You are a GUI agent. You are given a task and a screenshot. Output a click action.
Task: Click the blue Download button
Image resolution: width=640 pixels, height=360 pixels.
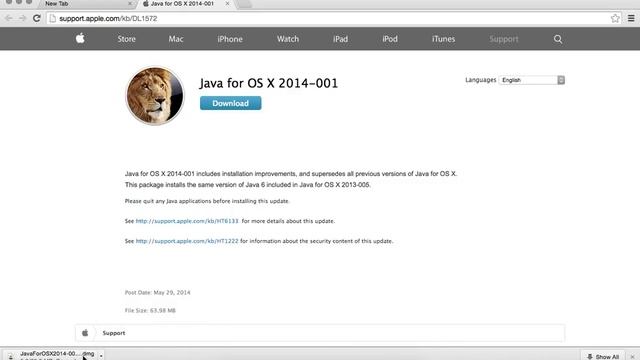point(231,103)
